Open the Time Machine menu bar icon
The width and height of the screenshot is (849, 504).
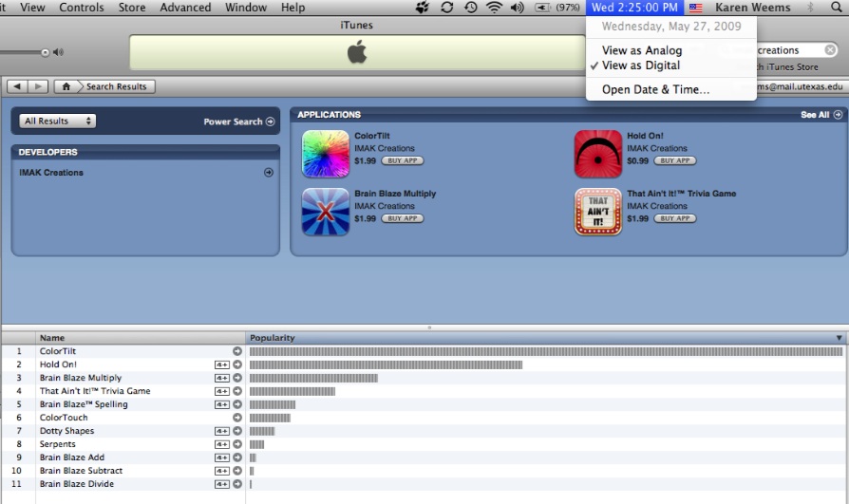470,7
